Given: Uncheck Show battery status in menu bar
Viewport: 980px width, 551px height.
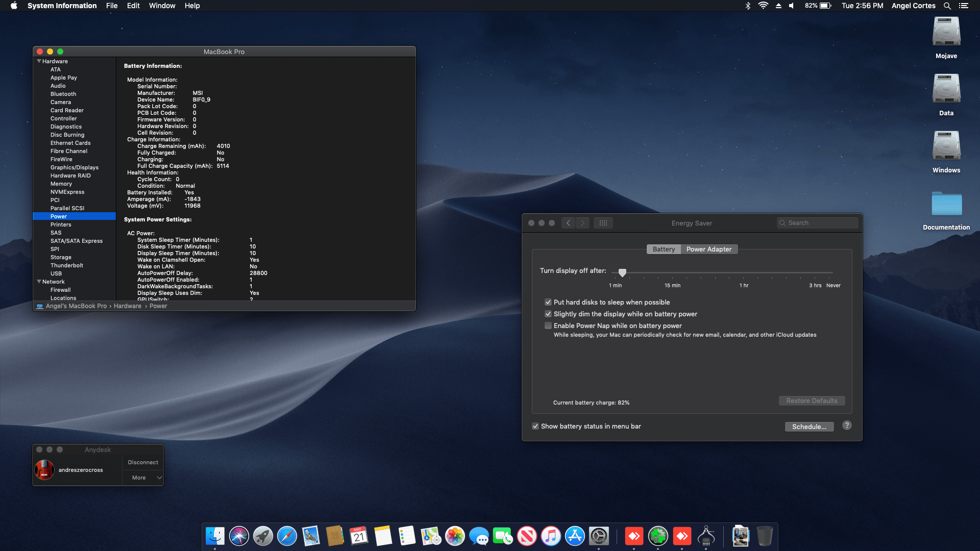Looking at the screenshot, I should pyautogui.click(x=535, y=426).
